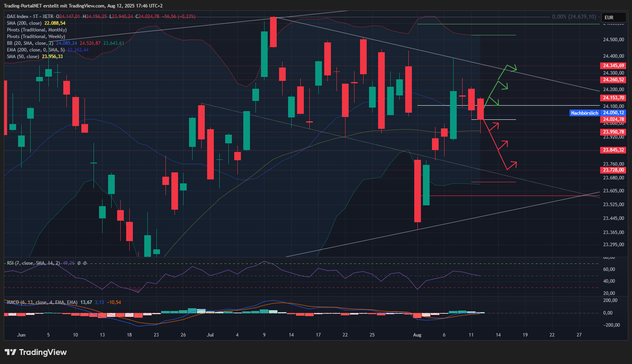Open the DAX Index symbol legend
This screenshot has height=364, width=632.
[x=18, y=16]
